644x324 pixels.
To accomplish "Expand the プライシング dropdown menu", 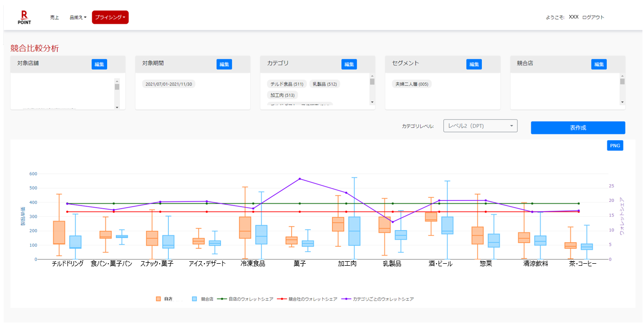I will click(x=110, y=18).
